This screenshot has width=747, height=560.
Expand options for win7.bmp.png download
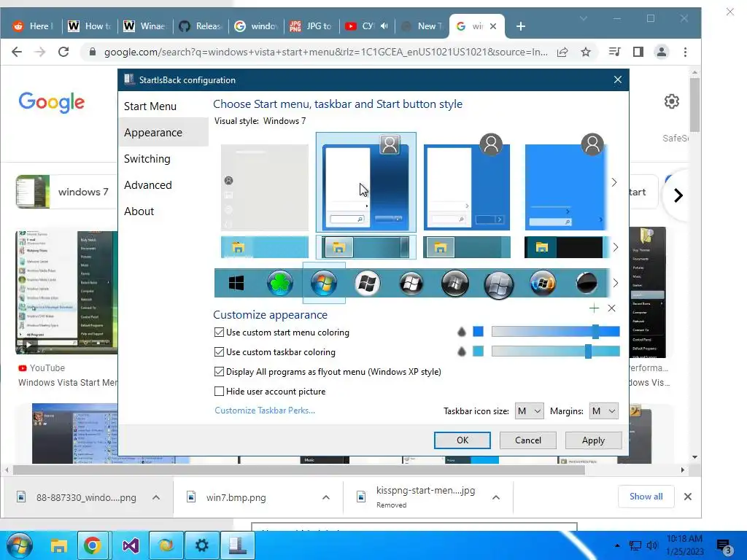(x=326, y=497)
